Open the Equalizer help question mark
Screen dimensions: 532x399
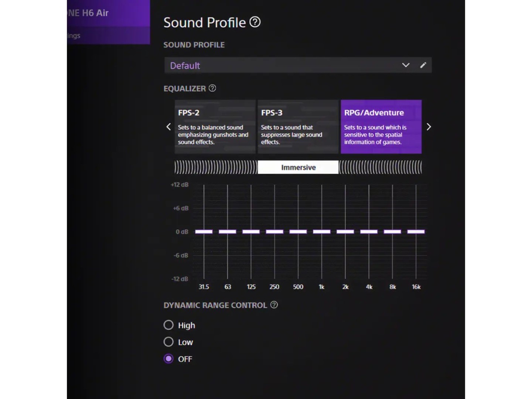click(x=212, y=88)
